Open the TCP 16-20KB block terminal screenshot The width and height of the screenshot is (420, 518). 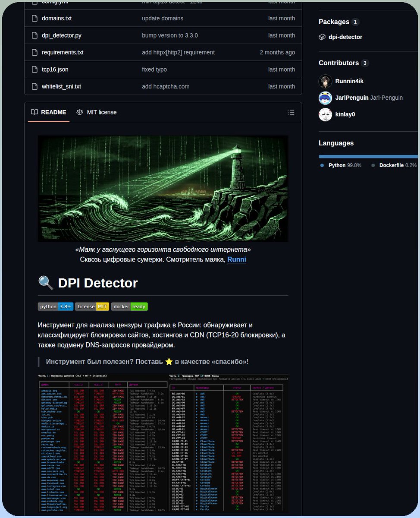point(229,443)
